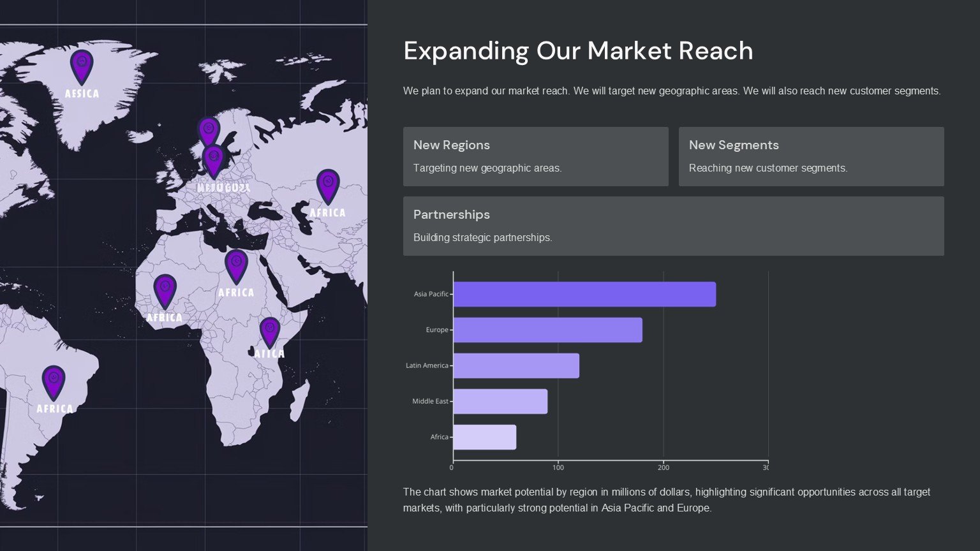Click the Africa bar in the chart
This screenshot has width=980, height=551.
[484, 437]
